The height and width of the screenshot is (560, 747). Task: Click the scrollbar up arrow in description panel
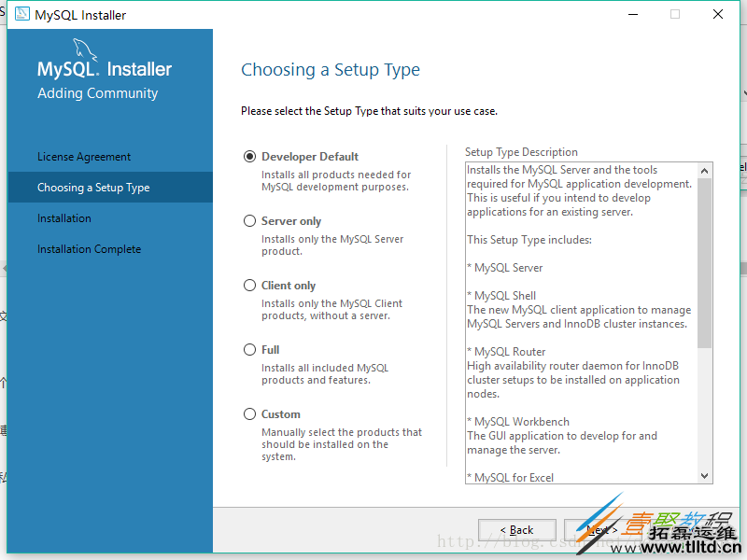click(x=705, y=169)
